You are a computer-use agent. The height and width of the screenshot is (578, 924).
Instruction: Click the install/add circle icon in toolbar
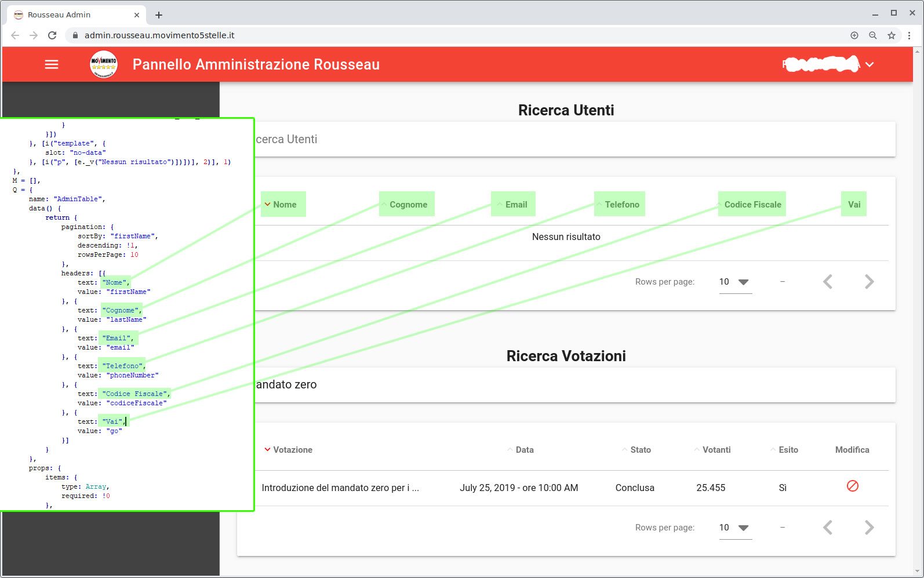[854, 35]
